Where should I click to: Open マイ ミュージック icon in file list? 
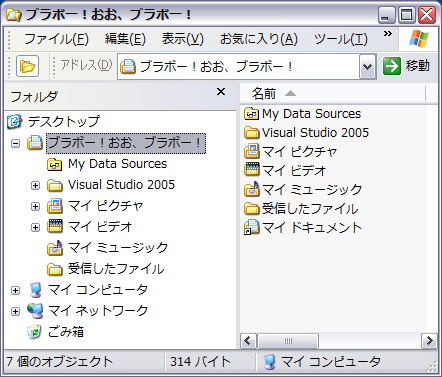point(252,189)
